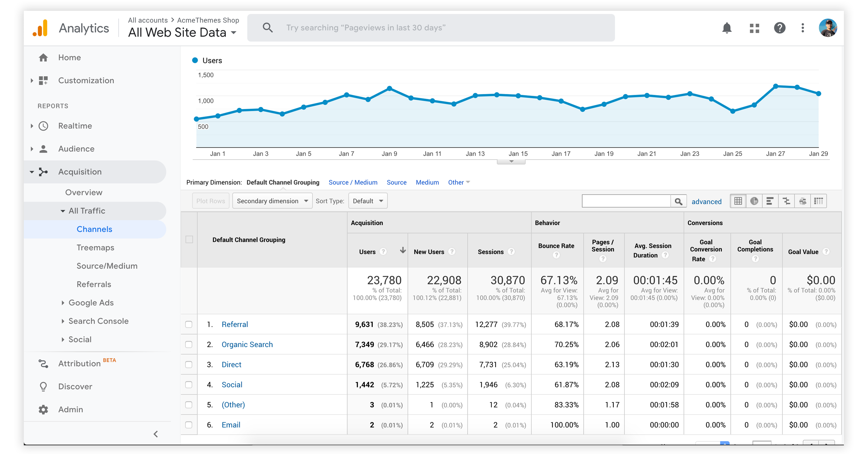Click the Sessions column help icon

511,252
